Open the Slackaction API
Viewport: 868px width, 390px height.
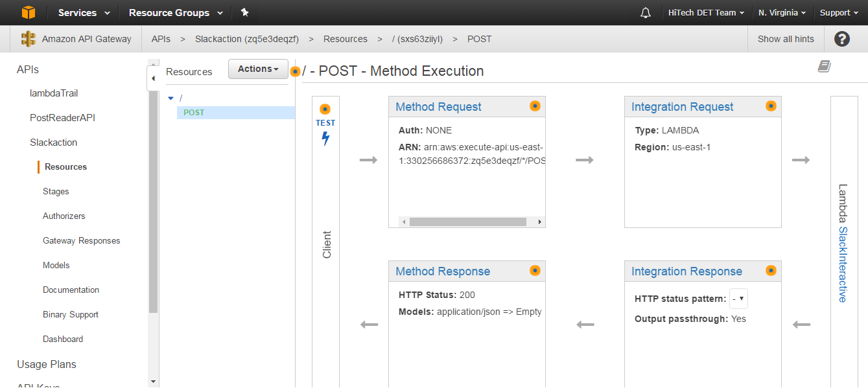53,143
